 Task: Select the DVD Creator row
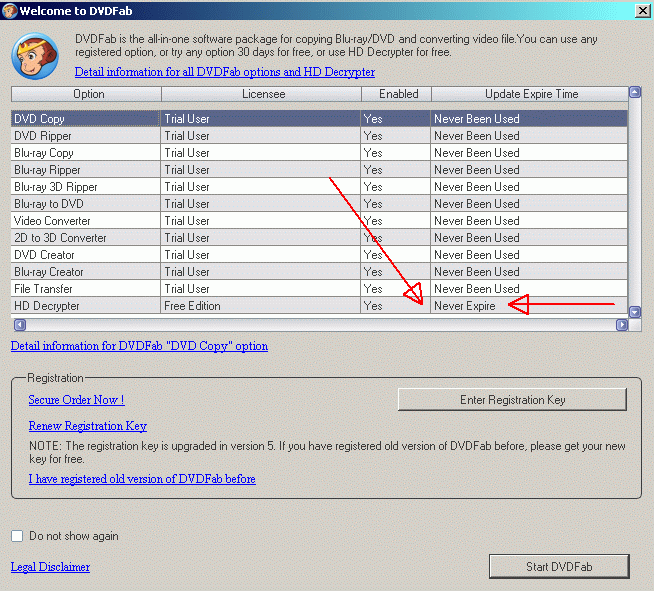(319, 255)
